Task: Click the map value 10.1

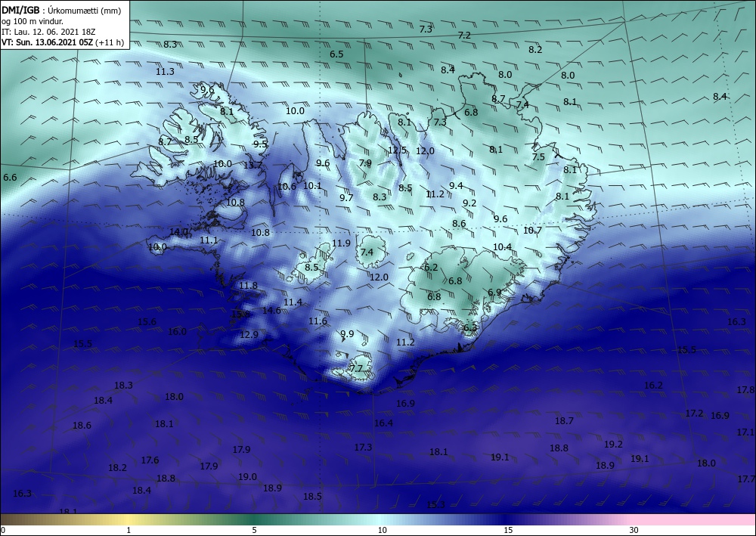Action: (312, 185)
